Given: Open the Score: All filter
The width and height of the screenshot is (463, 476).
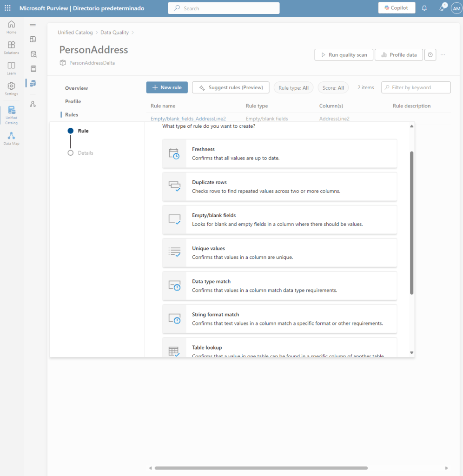Looking at the screenshot, I should click(333, 88).
